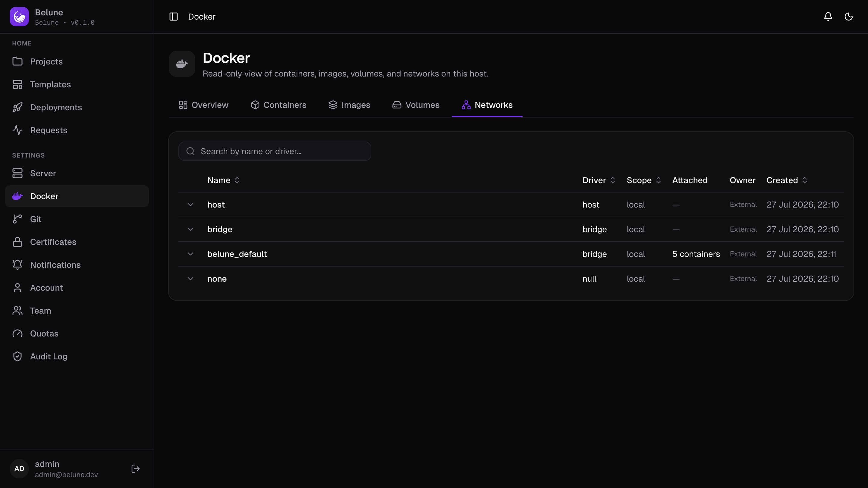The width and height of the screenshot is (868, 488).
Task: Expand the belune_default network row
Action: 190,254
